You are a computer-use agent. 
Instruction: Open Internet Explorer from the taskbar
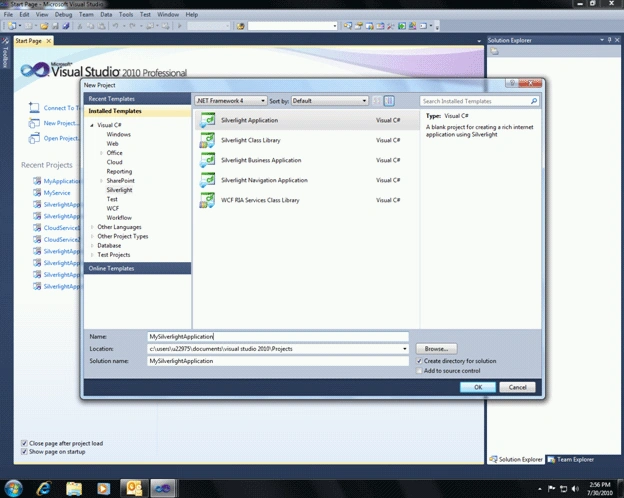[x=44, y=488]
